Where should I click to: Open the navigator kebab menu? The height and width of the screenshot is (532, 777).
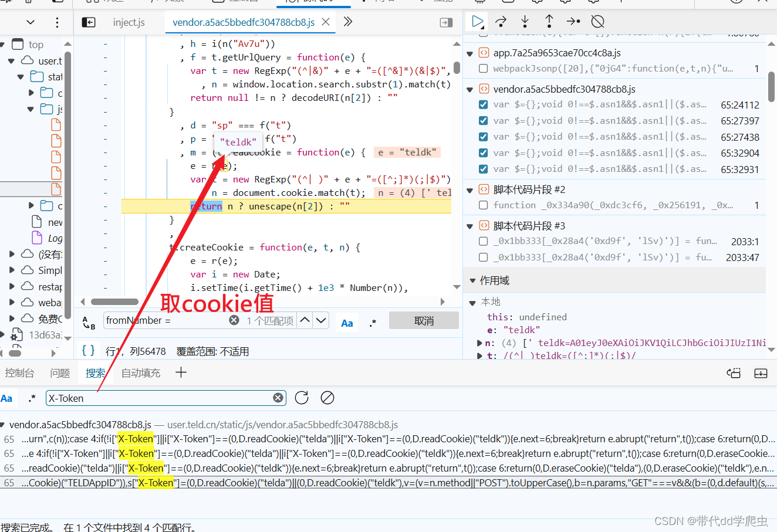[57, 22]
